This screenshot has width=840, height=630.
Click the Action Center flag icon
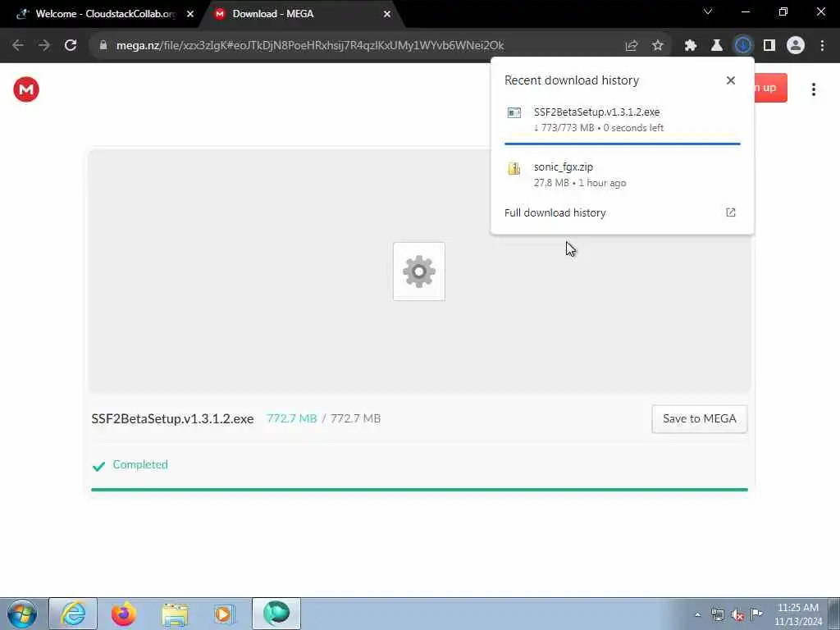pos(756,614)
